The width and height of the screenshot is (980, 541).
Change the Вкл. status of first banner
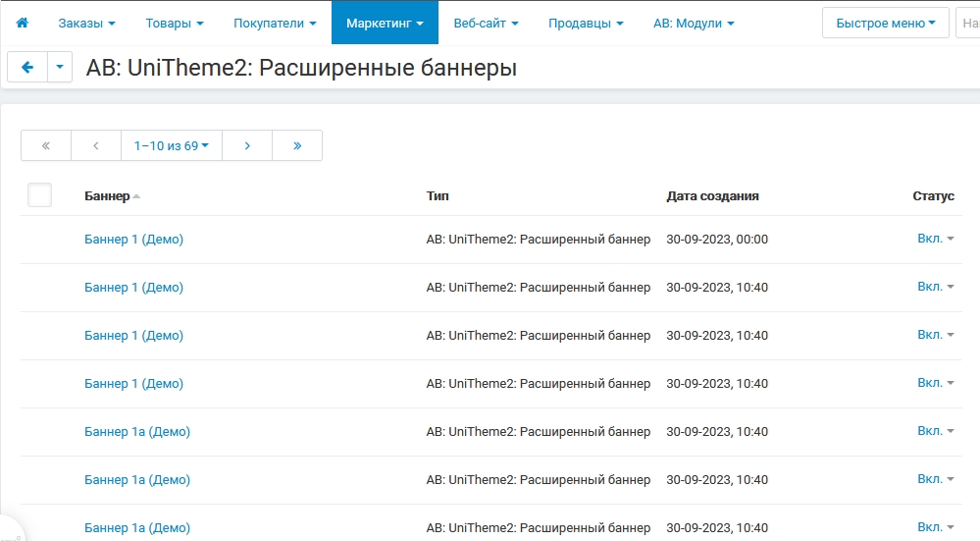[x=935, y=239]
